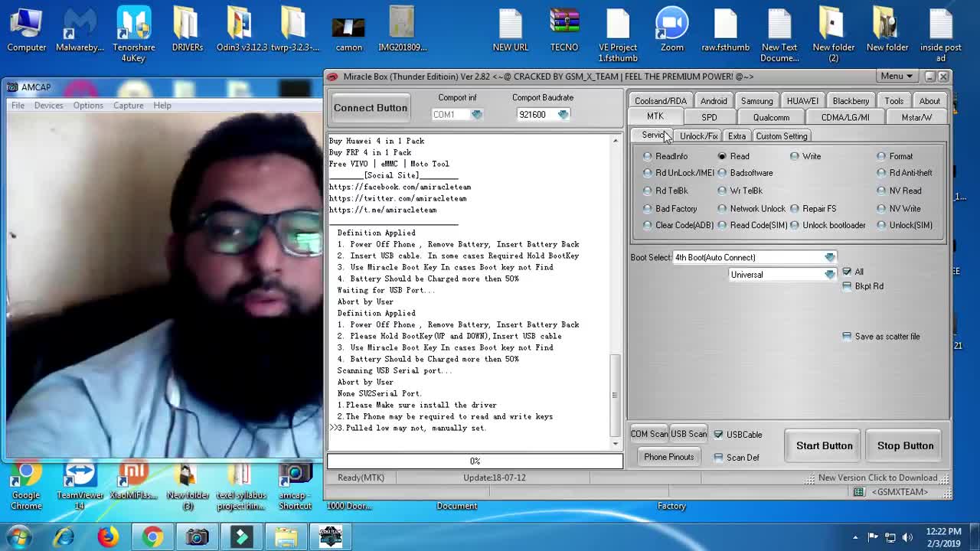Screen dimensions: 980x551
Task: Click the USB Scan button
Action: tap(688, 434)
